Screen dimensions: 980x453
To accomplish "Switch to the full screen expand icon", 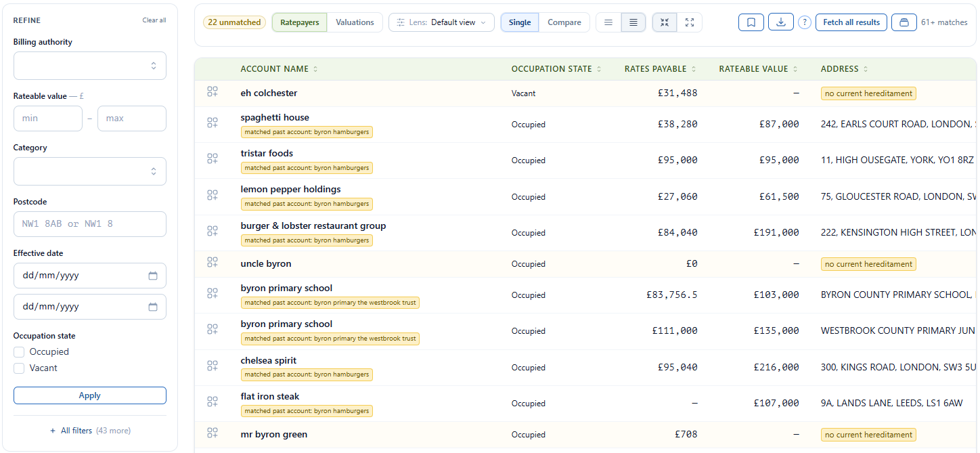I will tap(690, 22).
